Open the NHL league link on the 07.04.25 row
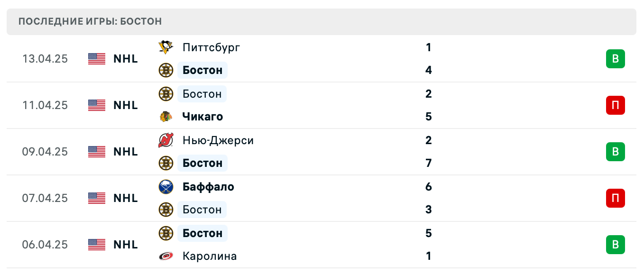This screenshot has width=644, height=275. tap(125, 198)
